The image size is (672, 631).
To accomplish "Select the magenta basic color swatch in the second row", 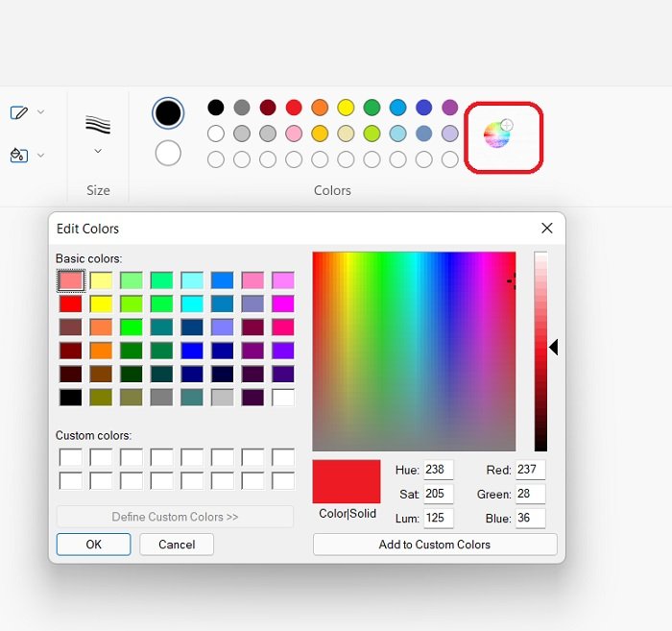I will 283,303.
